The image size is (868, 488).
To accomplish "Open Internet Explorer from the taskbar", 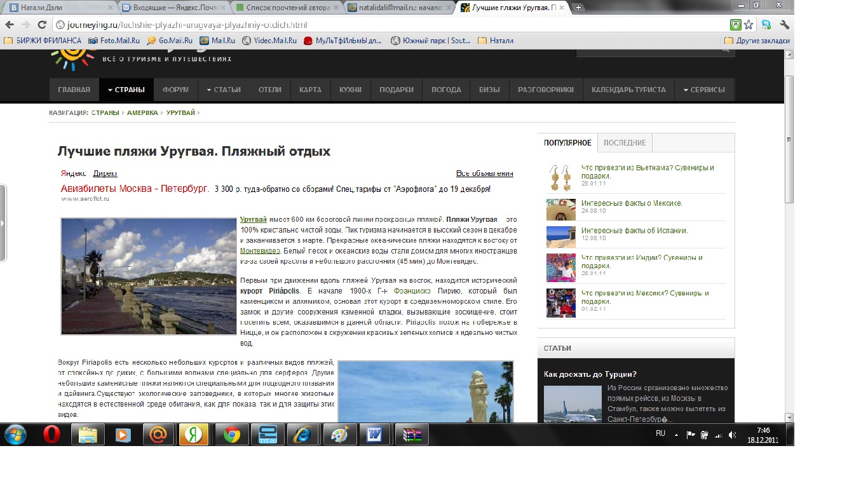I will 301,435.
